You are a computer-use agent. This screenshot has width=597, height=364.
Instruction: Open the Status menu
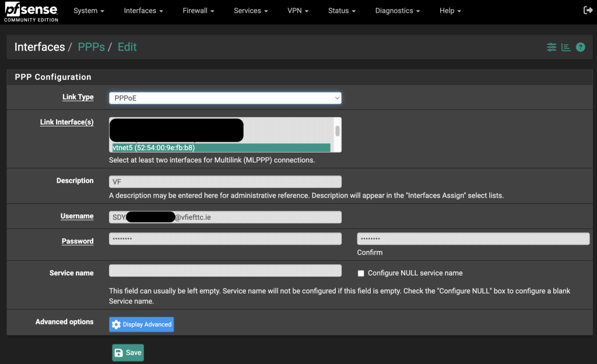point(342,10)
